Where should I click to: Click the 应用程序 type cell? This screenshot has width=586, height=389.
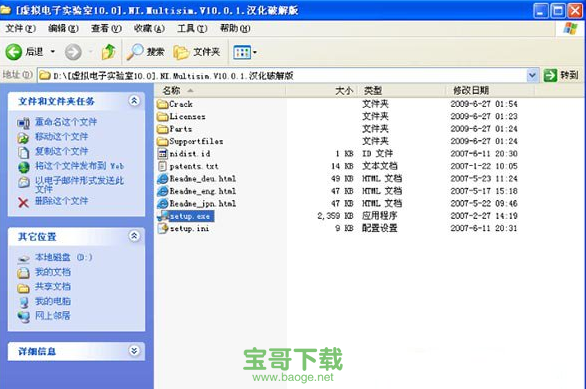tap(379, 216)
